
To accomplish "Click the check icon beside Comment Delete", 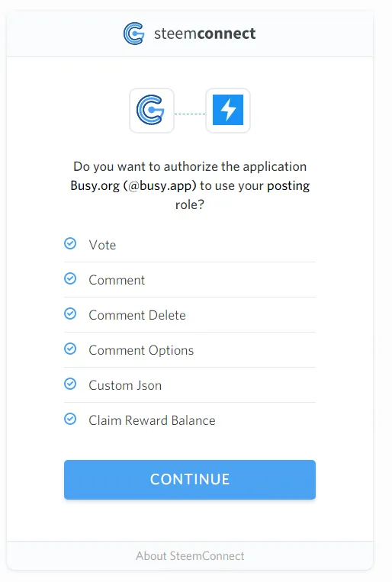I will click(70, 314).
